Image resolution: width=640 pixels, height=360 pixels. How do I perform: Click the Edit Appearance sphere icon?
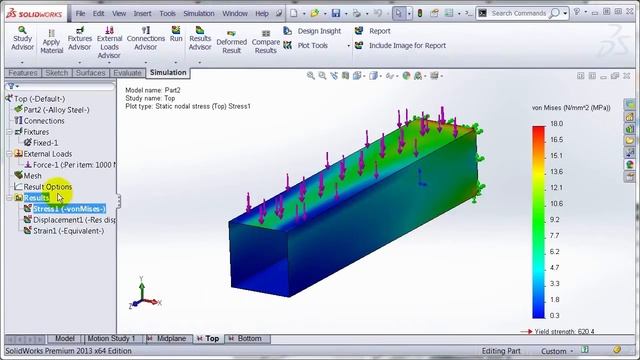point(406,76)
